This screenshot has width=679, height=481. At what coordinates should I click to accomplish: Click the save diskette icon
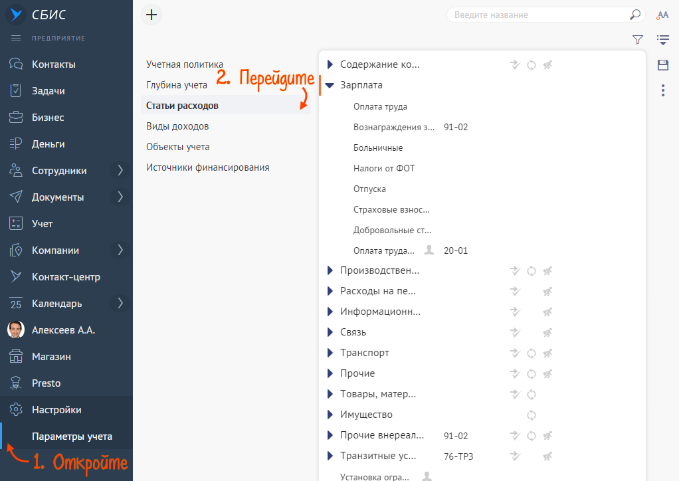pos(662,65)
